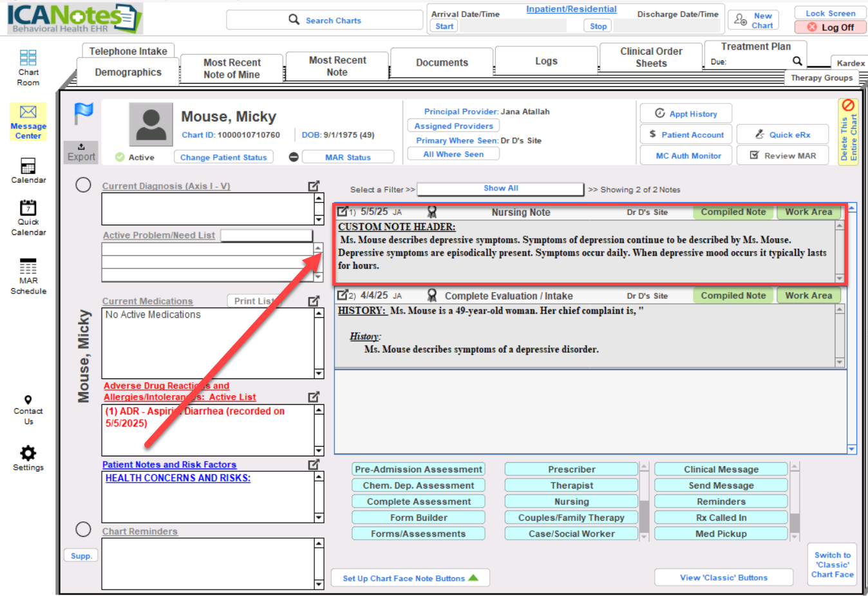868x596 pixels.
Task: Open the Patient Notes and Risk Factors link
Action: [169, 465]
